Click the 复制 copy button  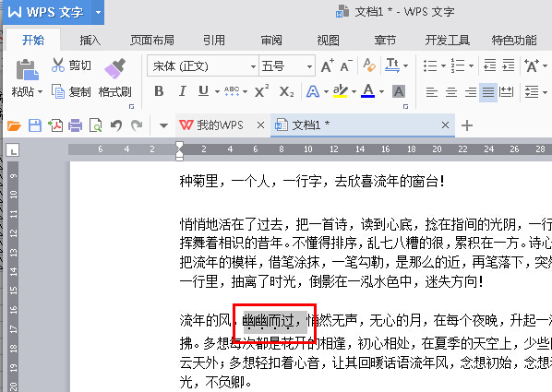(71, 91)
